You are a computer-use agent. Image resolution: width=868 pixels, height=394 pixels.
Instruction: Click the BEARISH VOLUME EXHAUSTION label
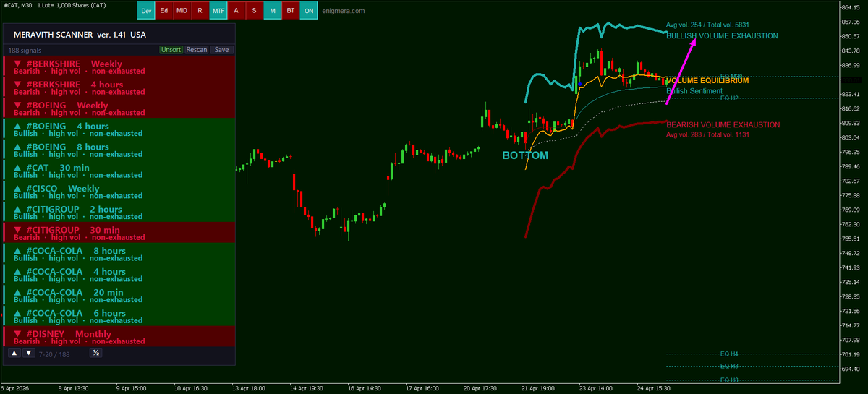point(723,125)
